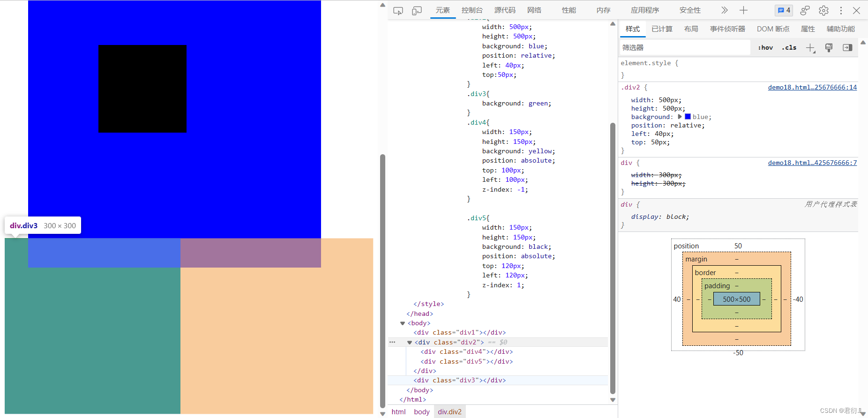Screen dimensions: 868x418
Task: Switch to the 元素 tab
Action: [x=443, y=10]
